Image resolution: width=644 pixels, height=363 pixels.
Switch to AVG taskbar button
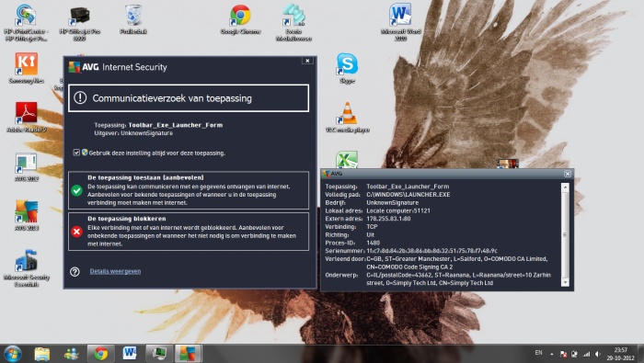188,354
